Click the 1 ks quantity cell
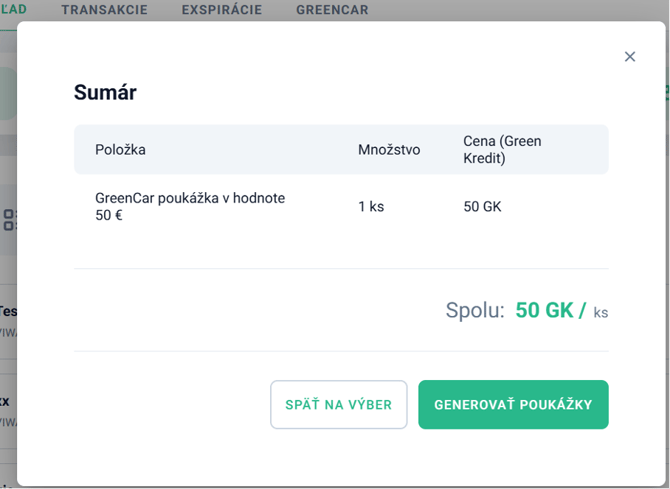 point(371,207)
